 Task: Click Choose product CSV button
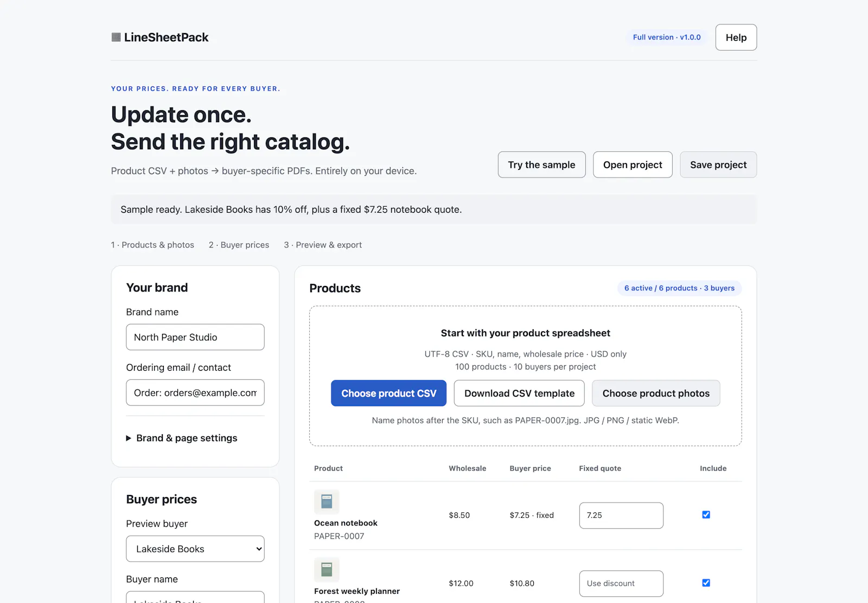tap(389, 393)
